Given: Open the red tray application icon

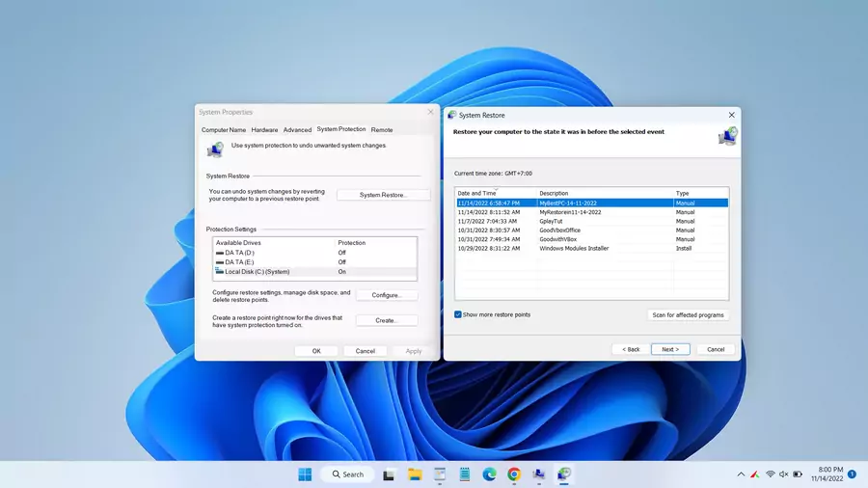Looking at the screenshot, I should [x=754, y=474].
